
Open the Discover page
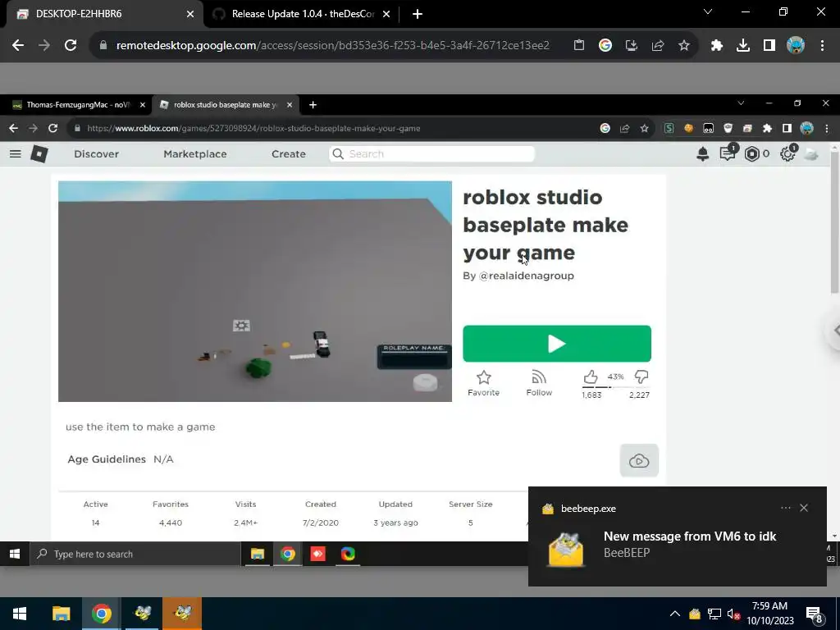pos(97,154)
